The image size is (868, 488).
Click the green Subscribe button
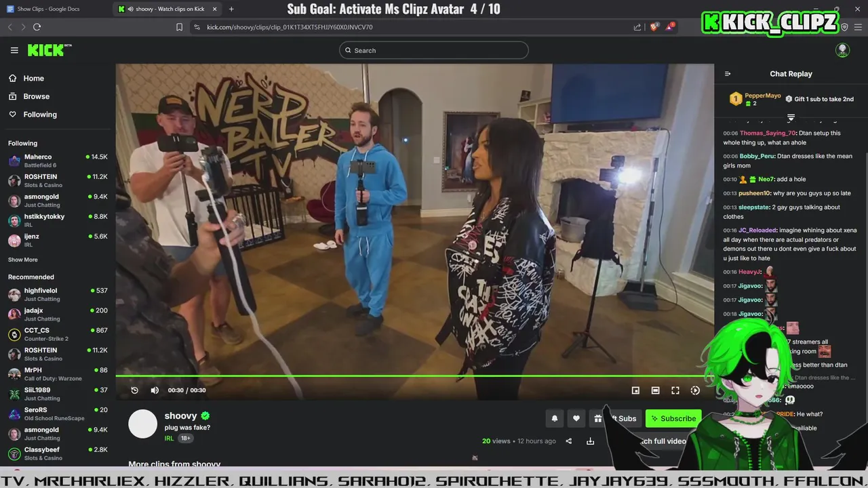click(673, 418)
